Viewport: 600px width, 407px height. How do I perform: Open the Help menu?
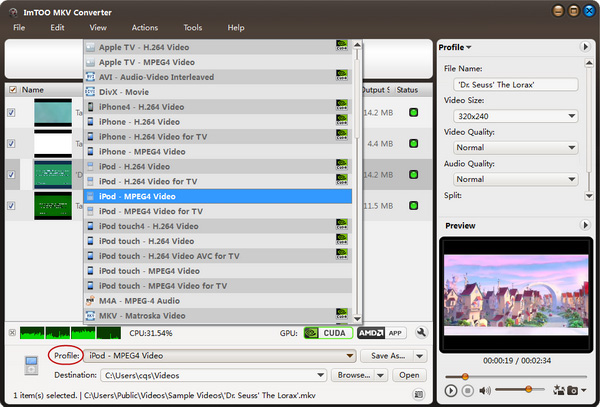(236, 28)
